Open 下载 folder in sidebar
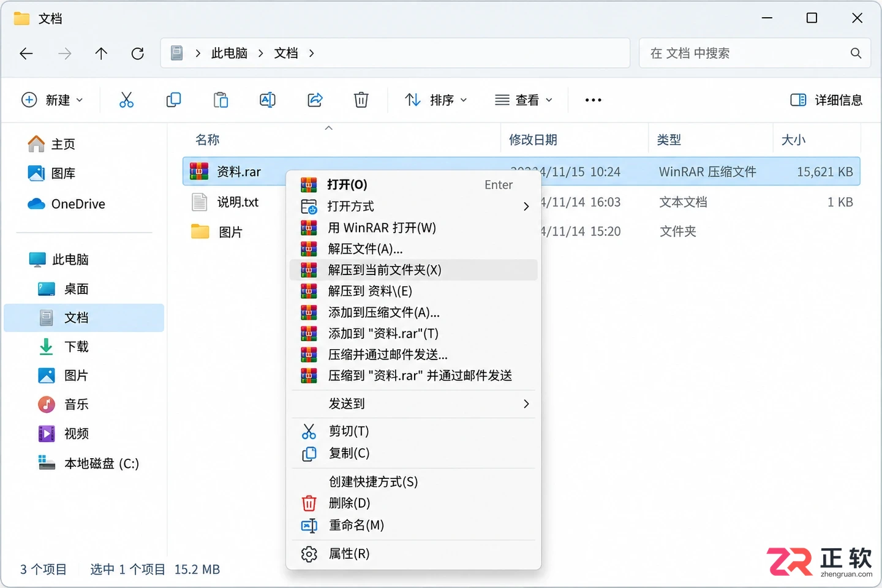 coord(64,347)
